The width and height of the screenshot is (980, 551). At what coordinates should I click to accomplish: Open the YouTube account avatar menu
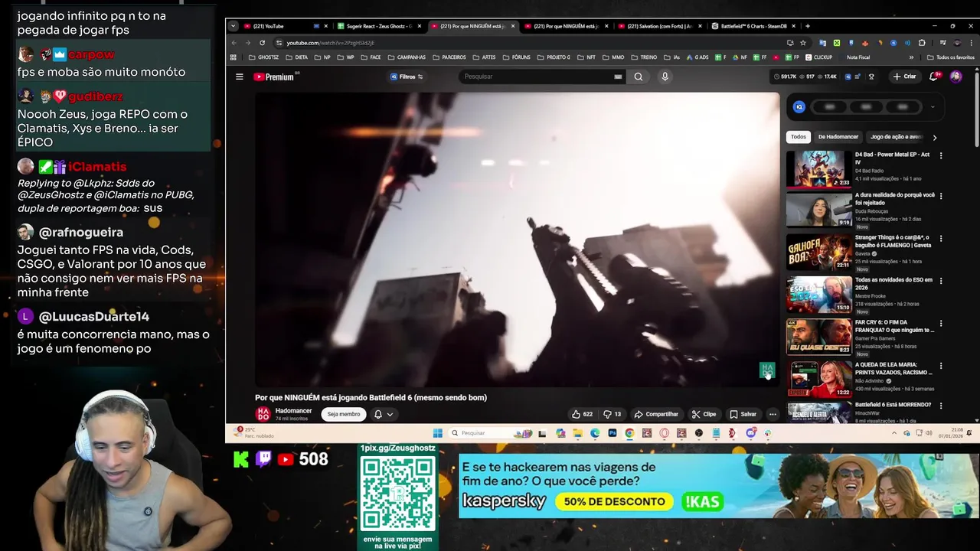click(955, 77)
